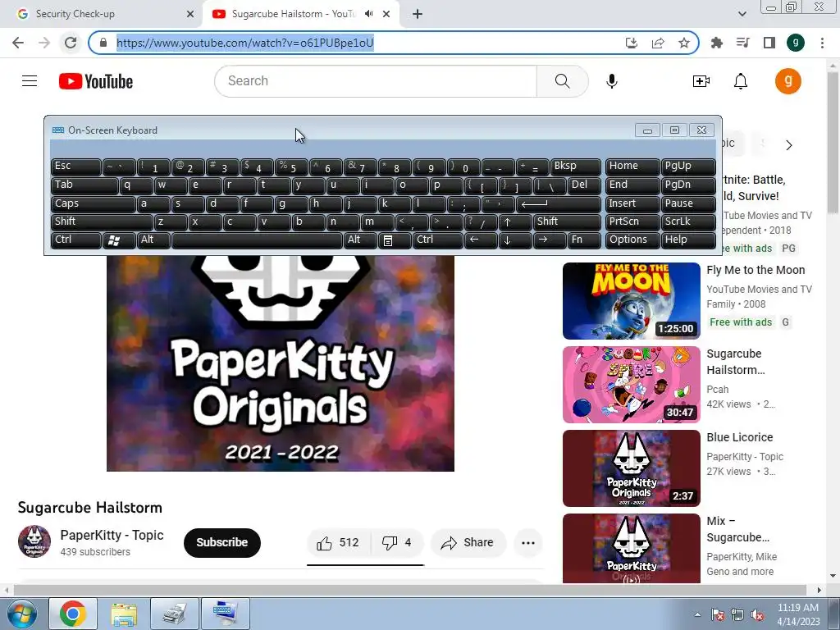Open the Fly Me to the Moon thumbnail
840x630 pixels.
[x=631, y=301]
